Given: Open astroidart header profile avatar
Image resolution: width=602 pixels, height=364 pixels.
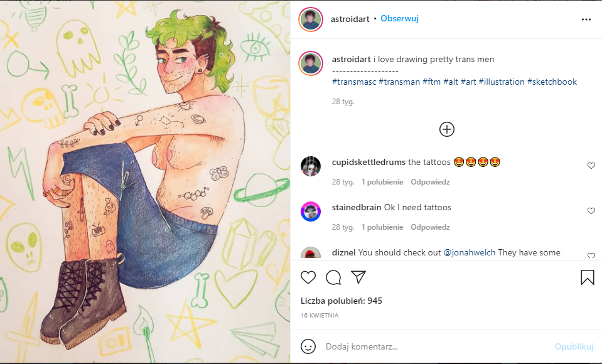Looking at the screenshot, I should pyautogui.click(x=311, y=19).
